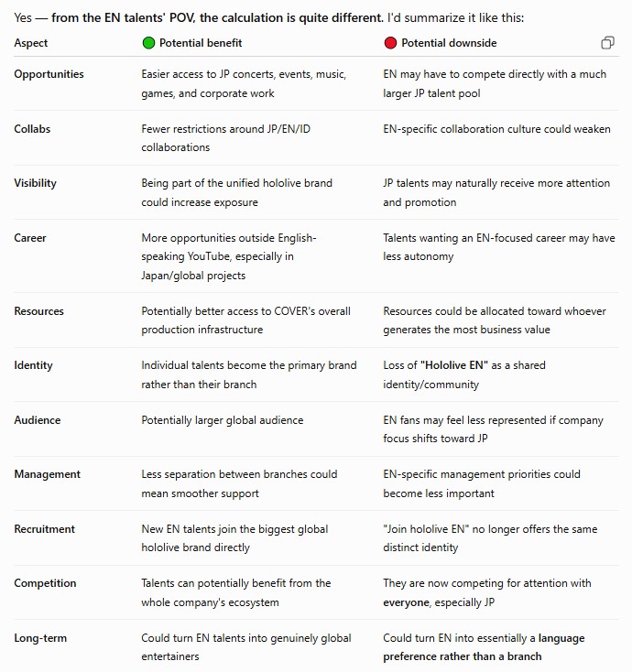Click the green circle beside Potential benefit

coord(148,43)
